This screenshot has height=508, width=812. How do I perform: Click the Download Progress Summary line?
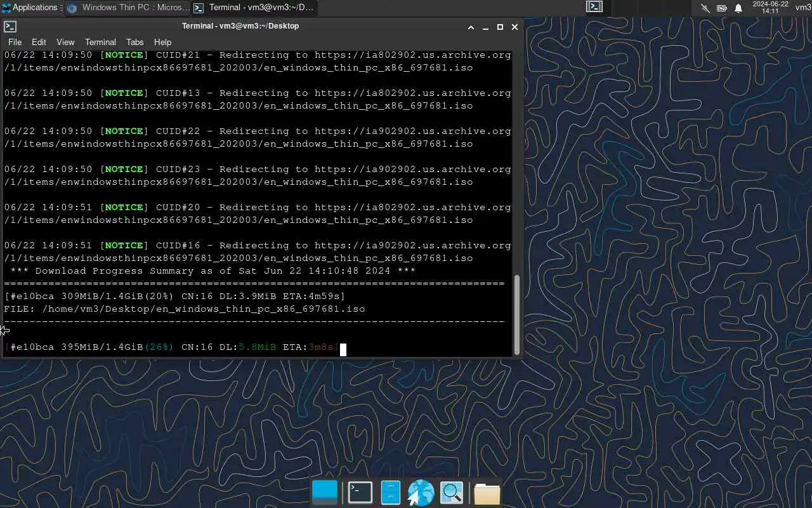pos(213,271)
